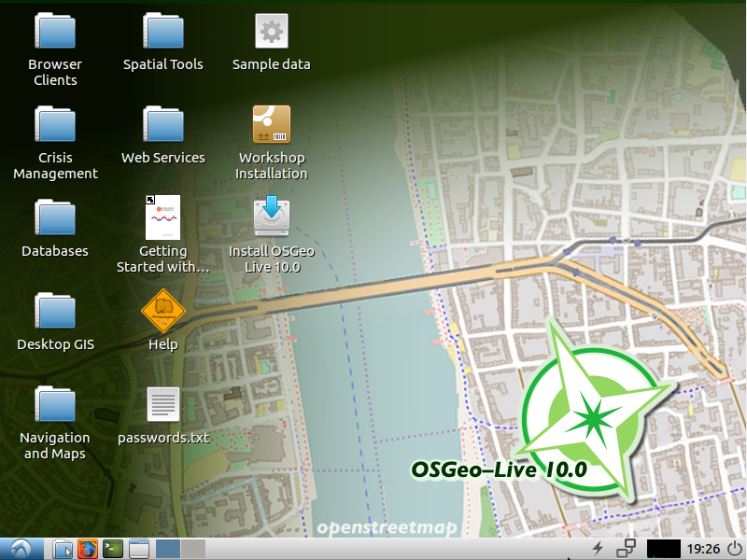
Task: Click Install OSGeo Live 10.0 icon
Action: pyautogui.click(x=271, y=218)
